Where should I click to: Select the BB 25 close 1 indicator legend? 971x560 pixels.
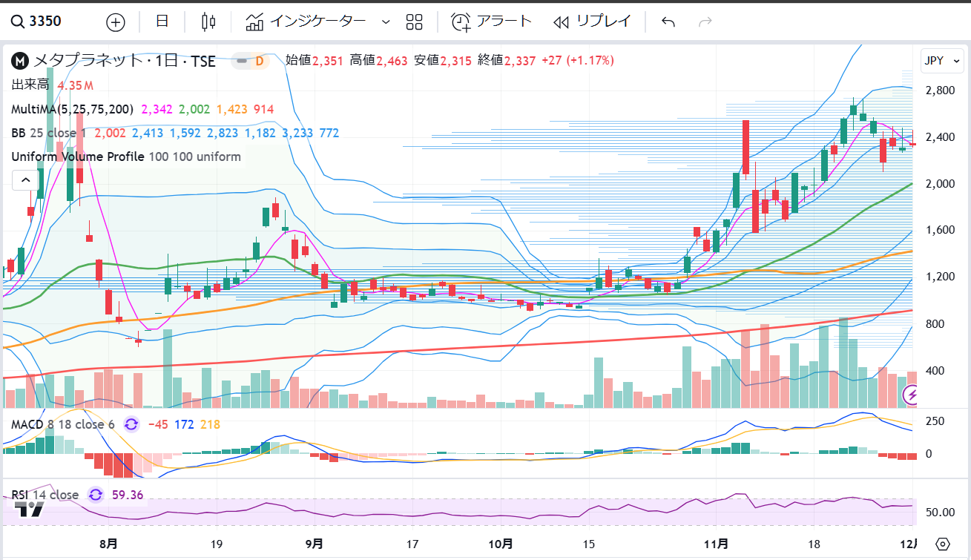[49, 133]
